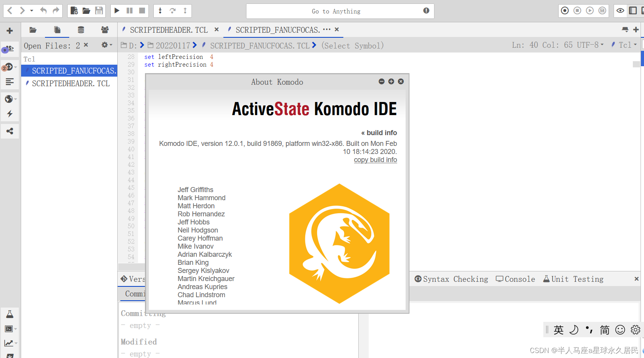Screen dimensions: 644x358
Task: Start debugging with the play button
Action: [117, 11]
